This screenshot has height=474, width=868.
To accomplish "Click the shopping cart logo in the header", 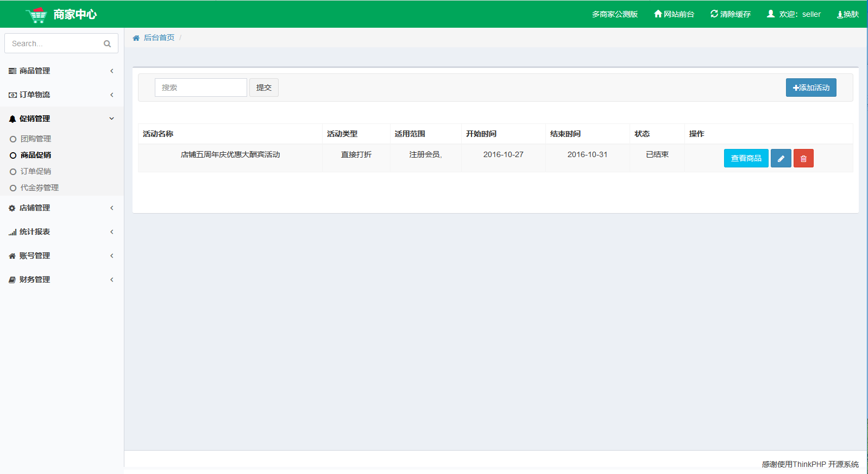I will 36,15.
